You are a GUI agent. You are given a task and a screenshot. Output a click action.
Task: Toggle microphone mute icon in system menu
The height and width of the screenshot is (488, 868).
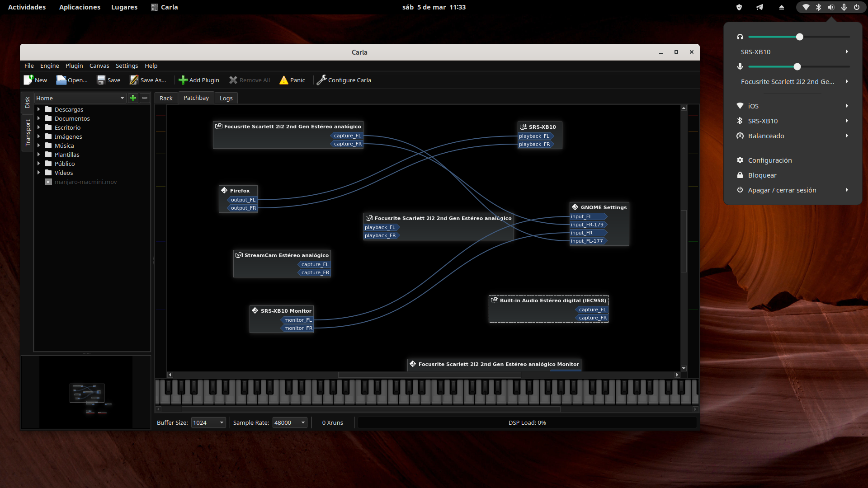[x=740, y=67]
